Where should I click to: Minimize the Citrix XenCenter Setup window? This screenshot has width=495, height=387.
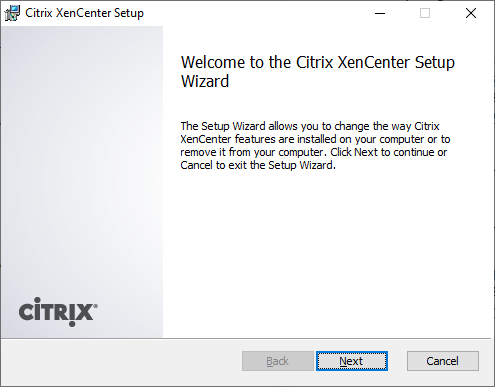[x=380, y=13]
